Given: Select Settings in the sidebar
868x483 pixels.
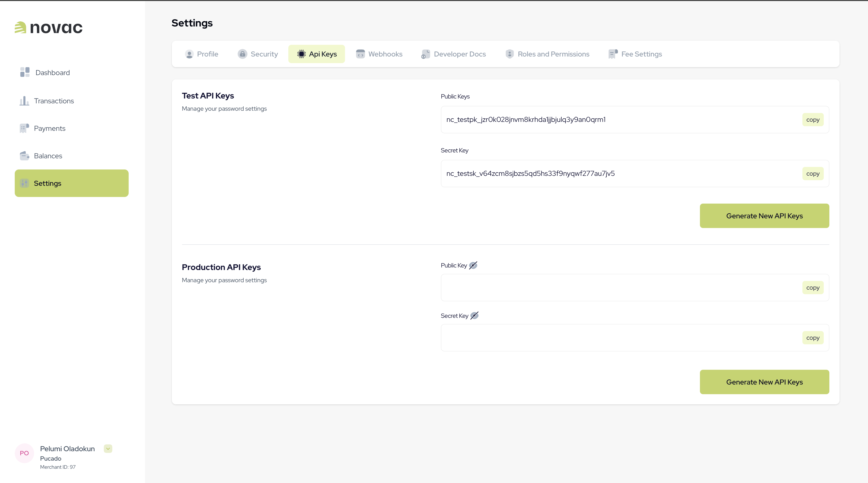Looking at the screenshot, I should [71, 183].
